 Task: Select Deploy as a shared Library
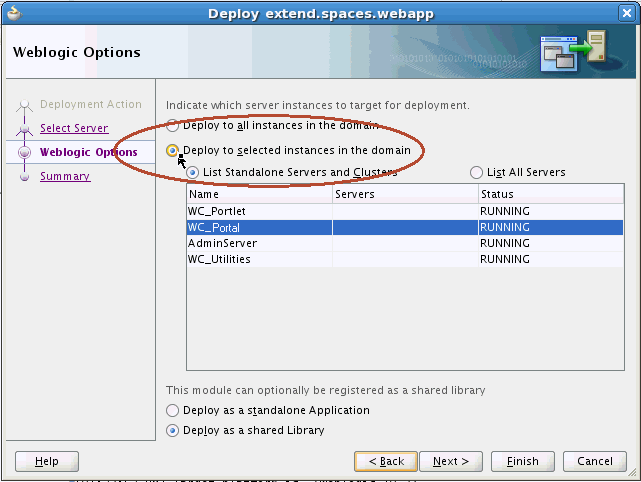pyautogui.click(x=173, y=431)
